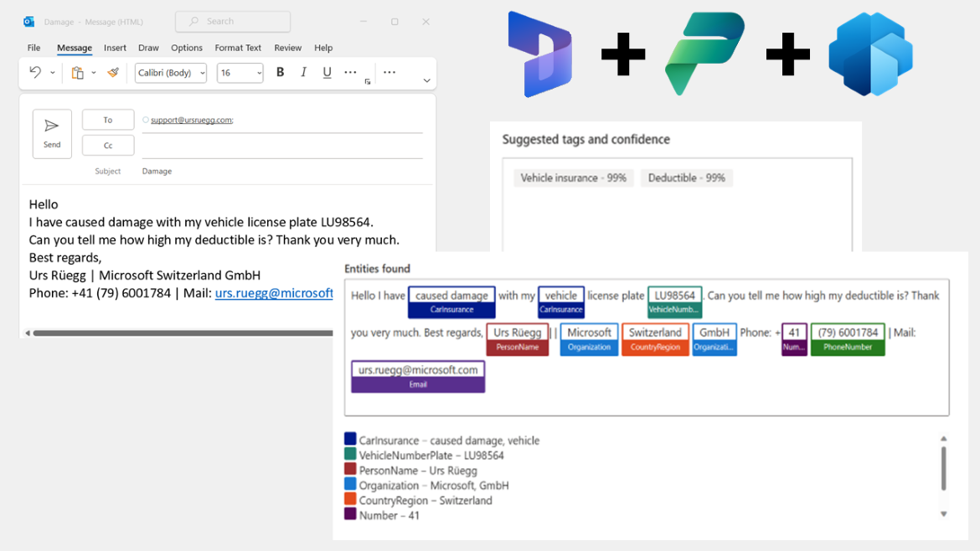Click the Search box in title bar
The height and width of the screenshot is (551, 980).
coord(233,22)
